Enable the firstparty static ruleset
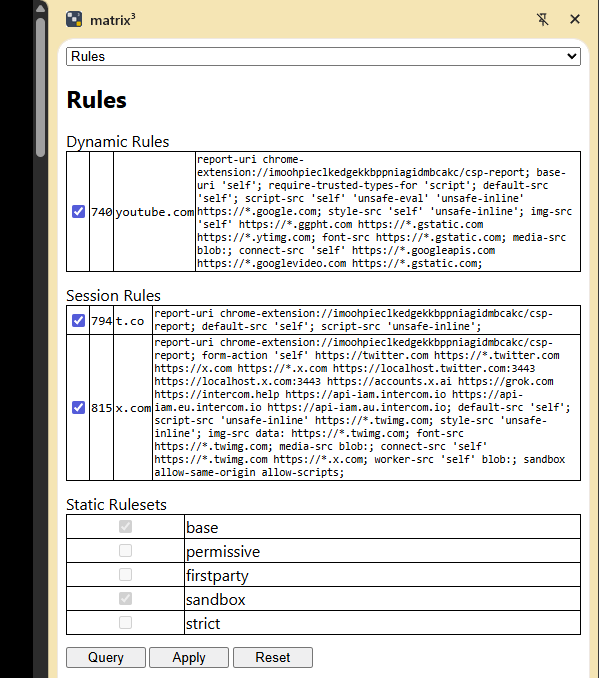The width and height of the screenshot is (599, 678). click(125, 575)
